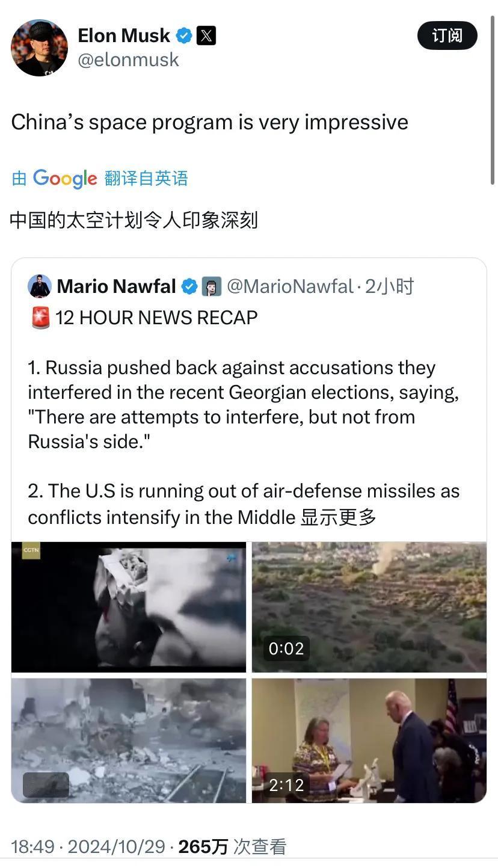Screen dimensions: 498x868
Task: Play the CGTN video thumbnail
Action: point(129,607)
